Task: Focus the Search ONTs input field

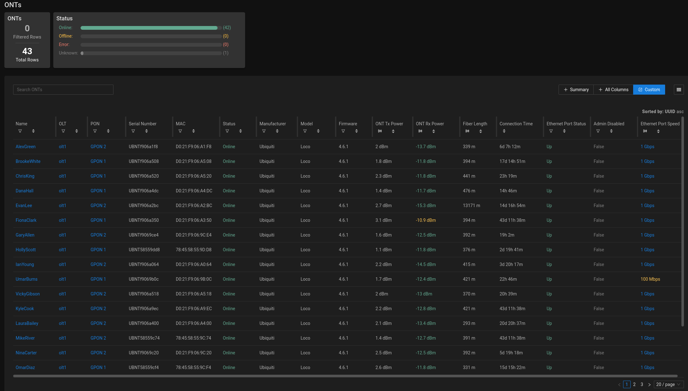Action: 63,90
